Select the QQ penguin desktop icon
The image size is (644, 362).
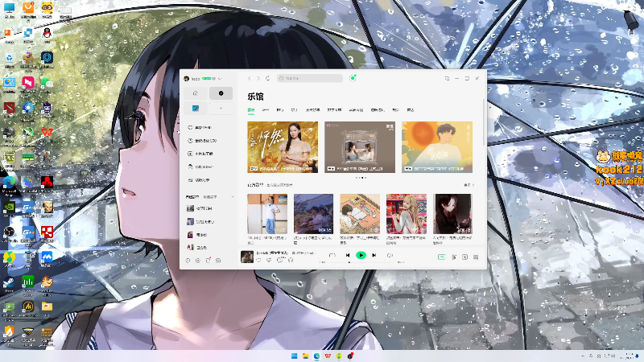[x=47, y=34]
